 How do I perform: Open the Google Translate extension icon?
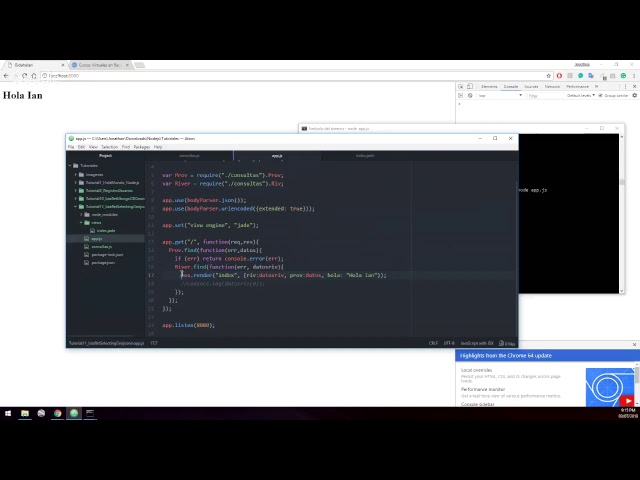591,76
